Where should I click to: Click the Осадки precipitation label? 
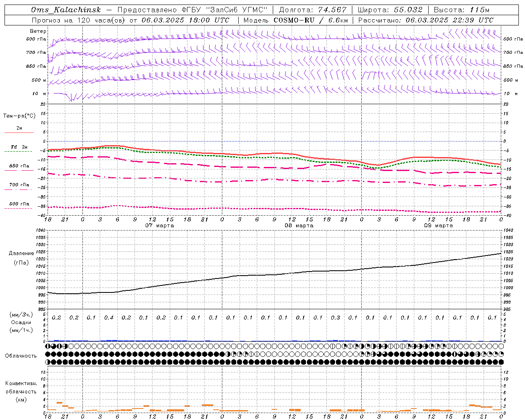coord(21,322)
